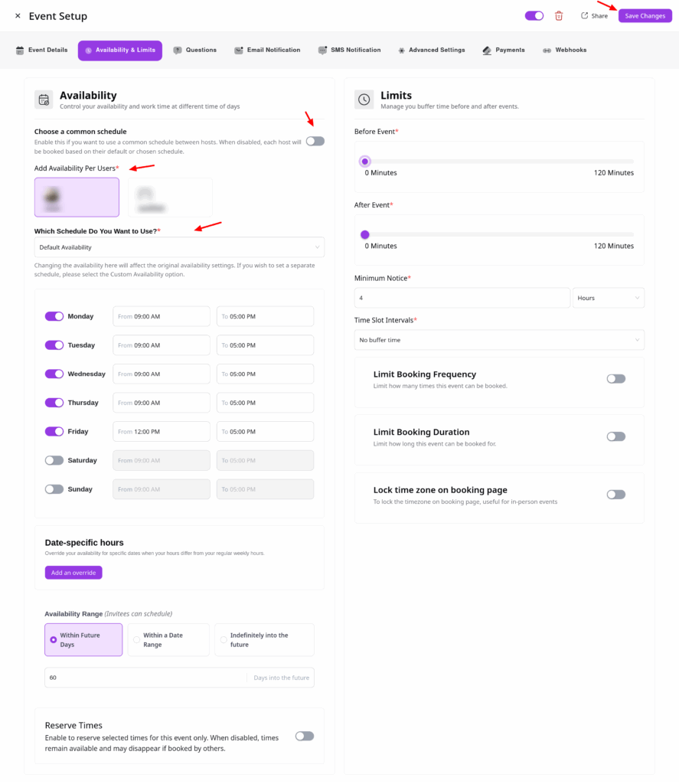Go to the Payments tab
679x784 pixels.
point(504,51)
